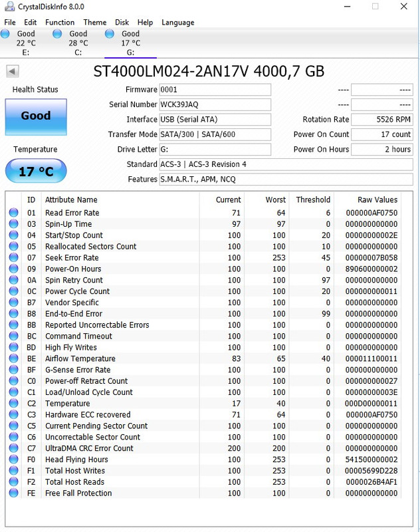This screenshot has height=532, width=420.
Task: Open the Theme menu
Action: coord(95,23)
